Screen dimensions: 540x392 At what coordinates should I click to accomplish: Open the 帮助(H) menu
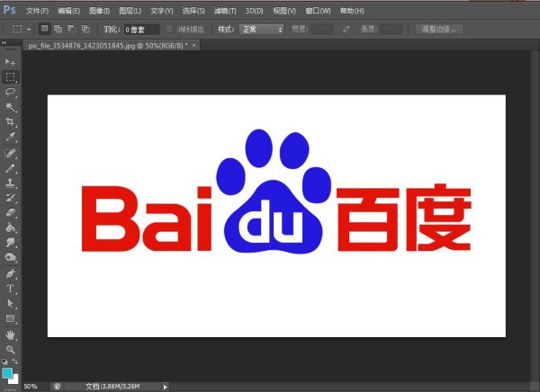[352, 11]
